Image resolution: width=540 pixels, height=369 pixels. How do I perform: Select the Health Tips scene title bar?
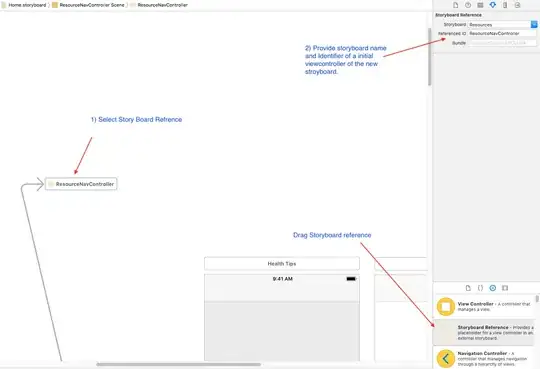click(282, 264)
